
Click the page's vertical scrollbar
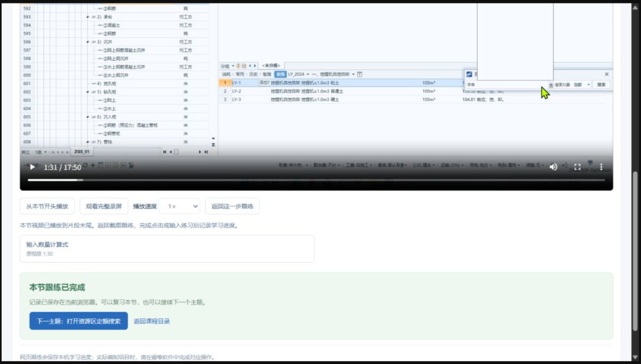pyautogui.click(x=635, y=251)
